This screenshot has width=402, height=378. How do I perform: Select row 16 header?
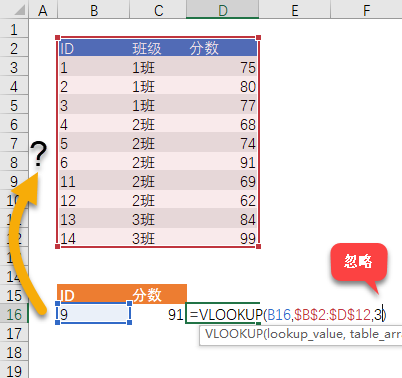[14, 314]
